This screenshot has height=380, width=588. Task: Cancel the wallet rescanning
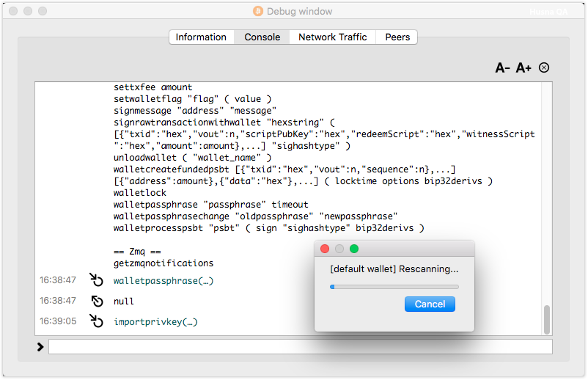(x=430, y=304)
